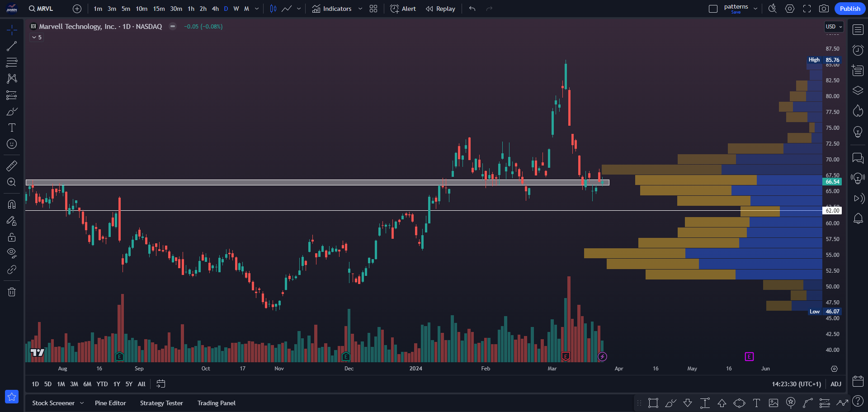Expand the chart style dropdown arrow
868x412 pixels.
(299, 9)
